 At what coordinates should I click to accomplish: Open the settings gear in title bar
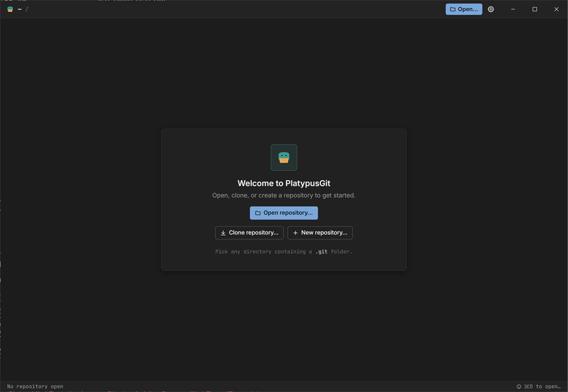coord(490,9)
